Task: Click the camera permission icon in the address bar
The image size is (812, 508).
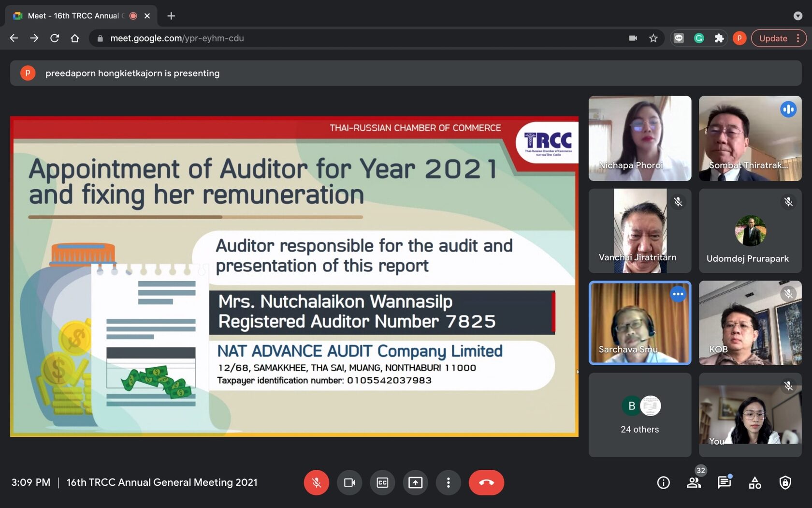Action: 633,38
